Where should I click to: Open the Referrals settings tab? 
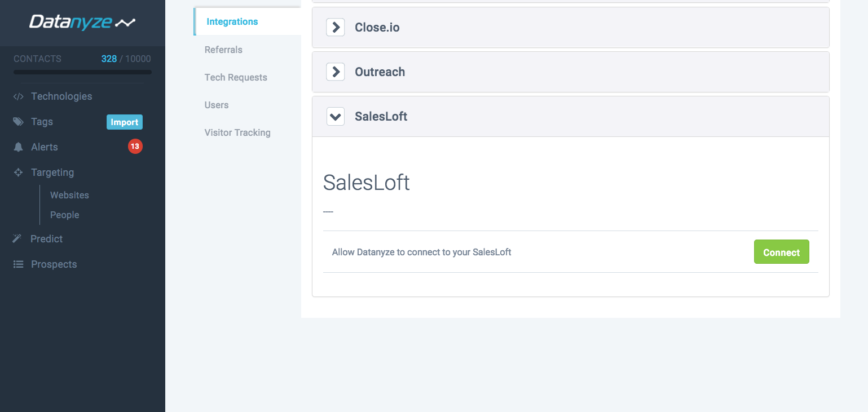click(223, 50)
